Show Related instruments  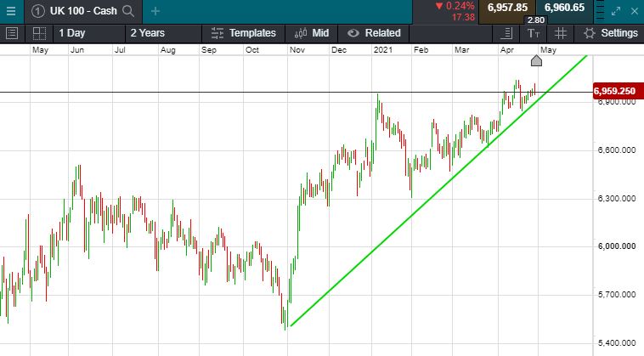[x=374, y=33]
